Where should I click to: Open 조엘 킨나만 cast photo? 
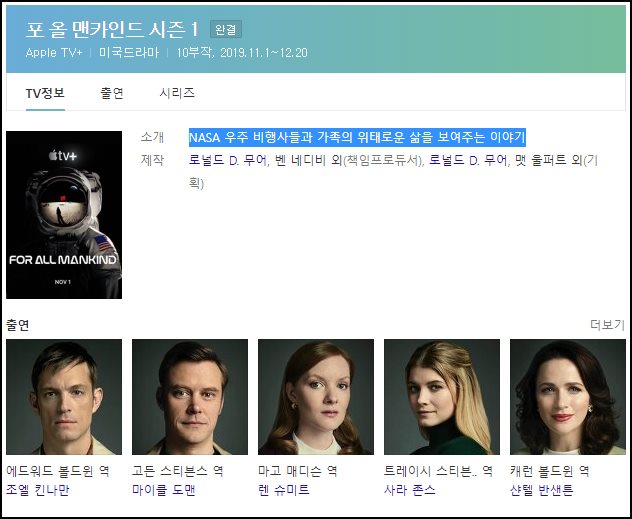[64, 397]
